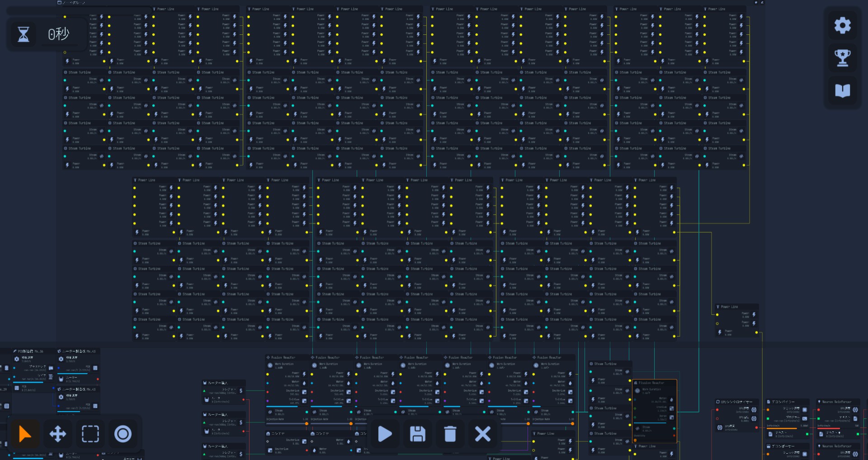Click the デコンパイラー プログラム terminal icon
868x460 pixels.
click(805, 418)
